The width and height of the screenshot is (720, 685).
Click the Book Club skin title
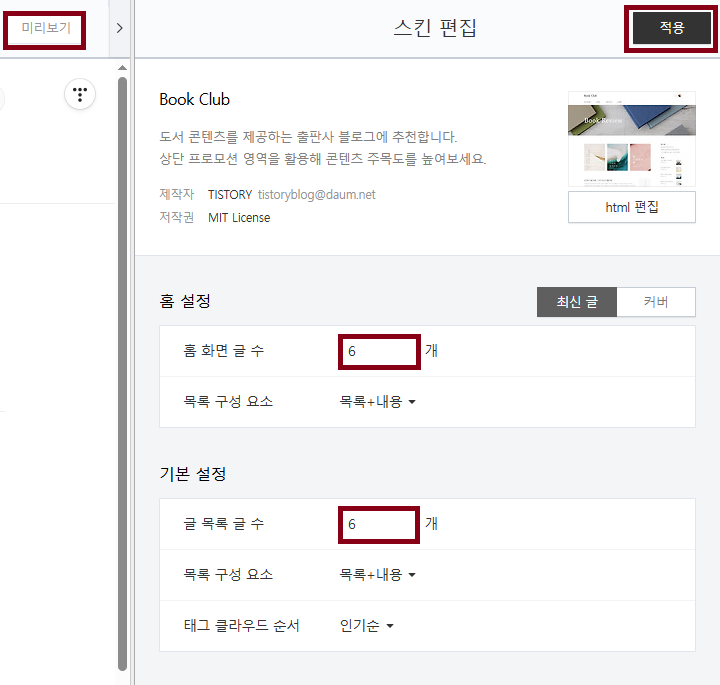194,99
